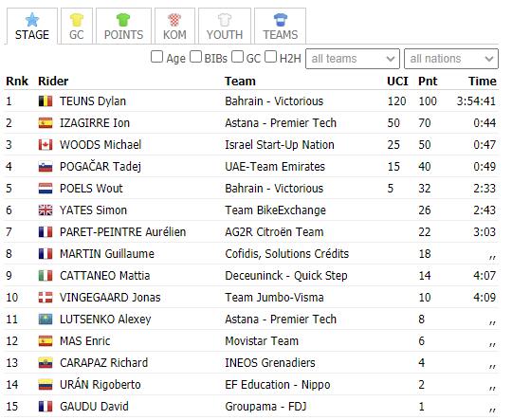Click the white YOUTH jersey icon

click(x=225, y=20)
